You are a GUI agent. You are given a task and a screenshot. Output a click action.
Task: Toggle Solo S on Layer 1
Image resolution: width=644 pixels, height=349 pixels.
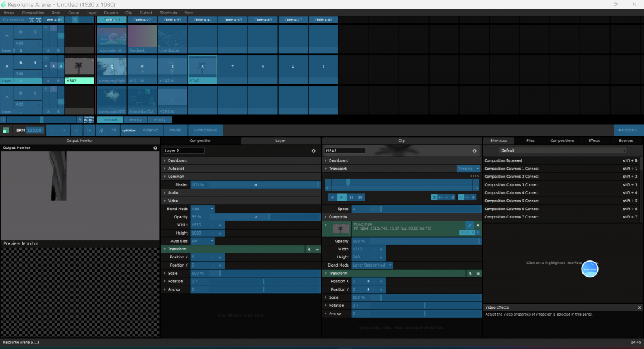(x=35, y=93)
